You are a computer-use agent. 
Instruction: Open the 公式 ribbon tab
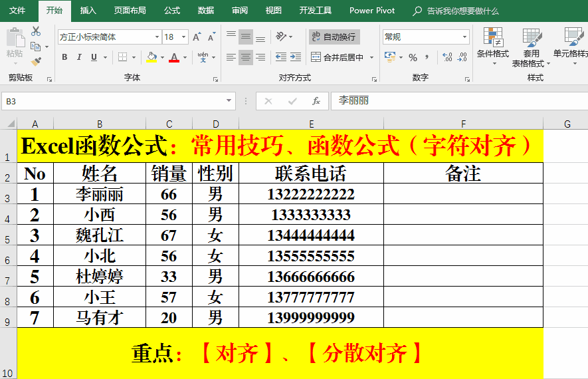click(171, 11)
